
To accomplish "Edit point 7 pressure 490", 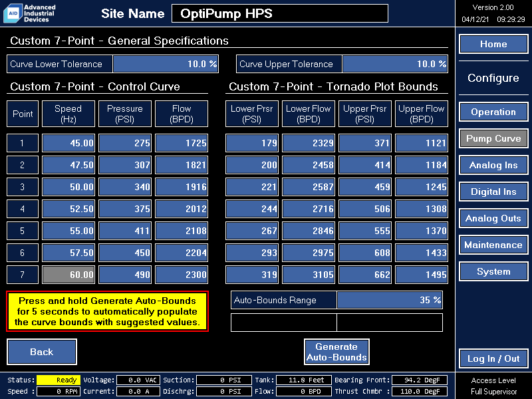I will coord(125,275).
